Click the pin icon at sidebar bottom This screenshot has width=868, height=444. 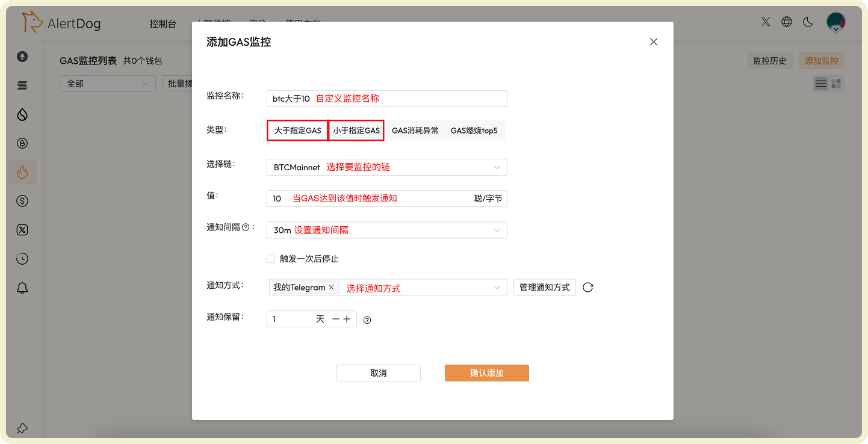22,428
